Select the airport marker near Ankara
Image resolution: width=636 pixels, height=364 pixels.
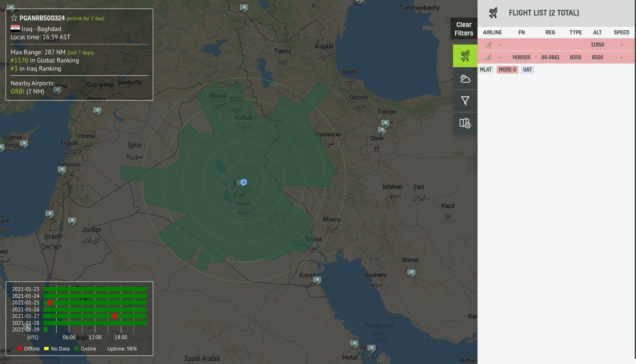pyautogui.click(x=12, y=8)
